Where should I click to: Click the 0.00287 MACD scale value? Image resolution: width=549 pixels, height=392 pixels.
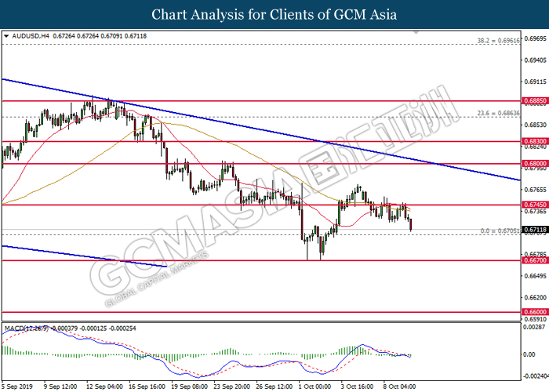[x=534, y=327]
